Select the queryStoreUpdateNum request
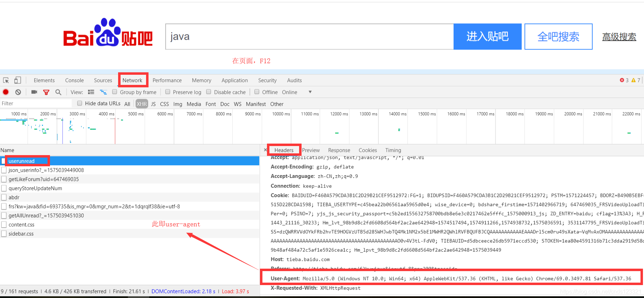The image size is (644, 298). click(x=129, y=188)
